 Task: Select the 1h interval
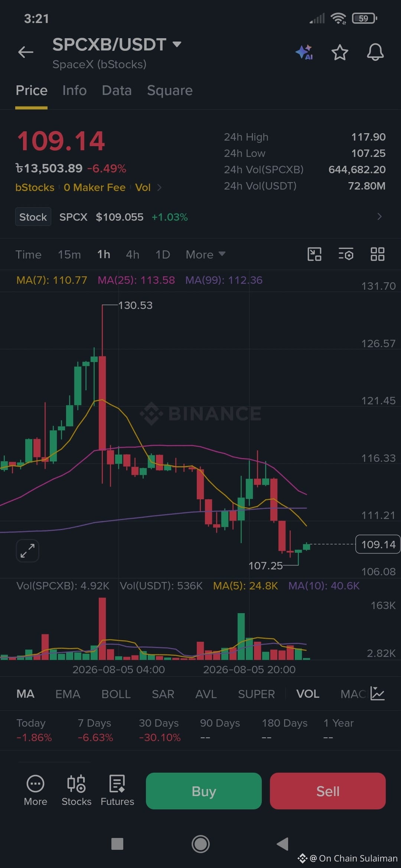click(104, 254)
